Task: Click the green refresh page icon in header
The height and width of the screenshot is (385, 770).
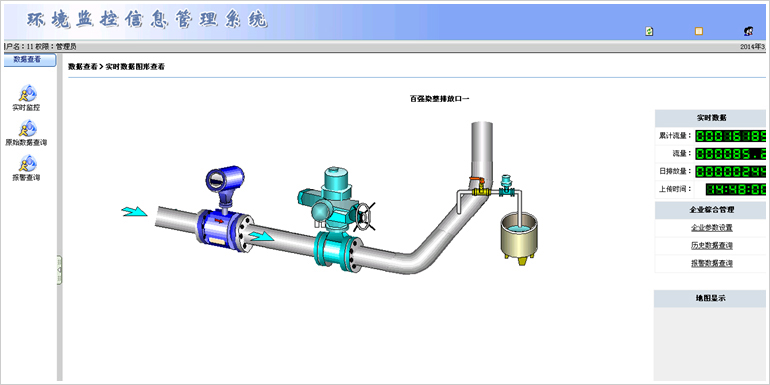Action: [649, 31]
